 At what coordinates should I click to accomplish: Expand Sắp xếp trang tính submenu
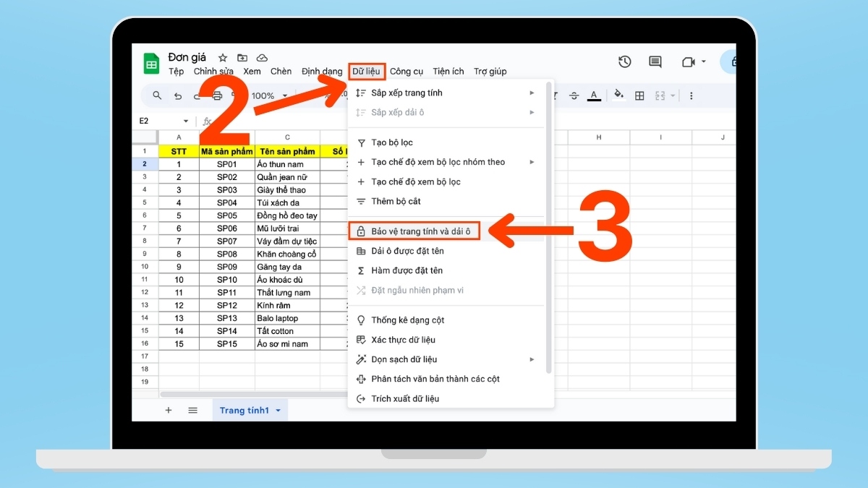coord(532,93)
